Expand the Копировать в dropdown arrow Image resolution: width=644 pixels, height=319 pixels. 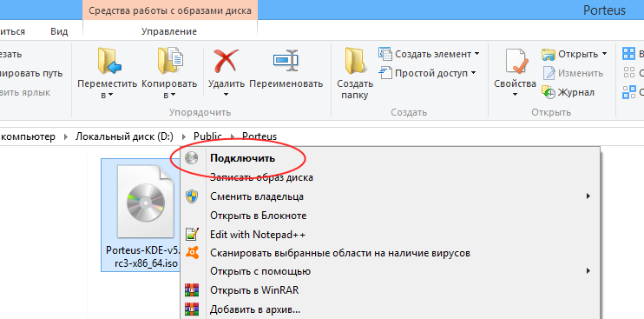click(173, 96)
